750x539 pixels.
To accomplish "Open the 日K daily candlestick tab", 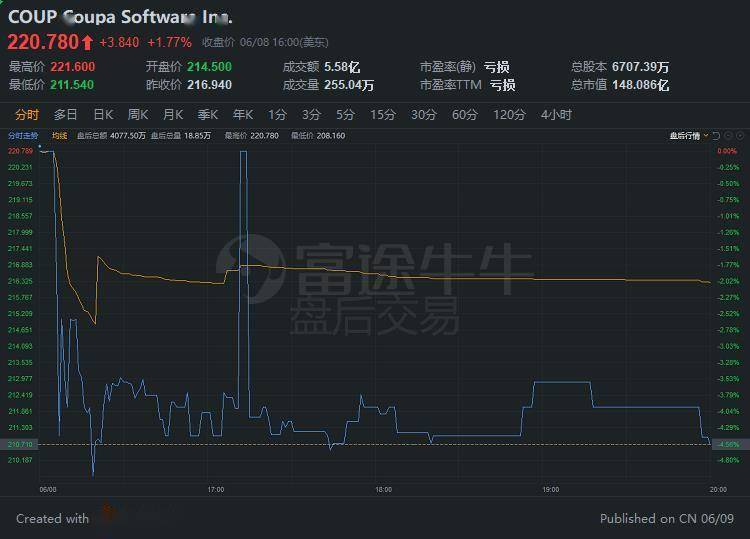I will [x=103, y=115].
